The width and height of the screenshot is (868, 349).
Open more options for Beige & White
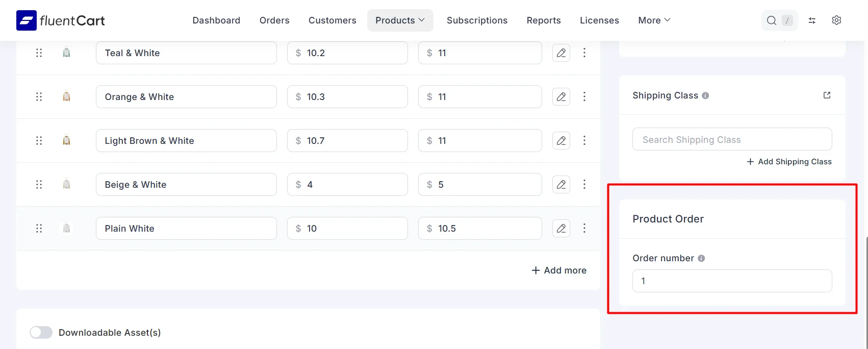pos(584,185)
